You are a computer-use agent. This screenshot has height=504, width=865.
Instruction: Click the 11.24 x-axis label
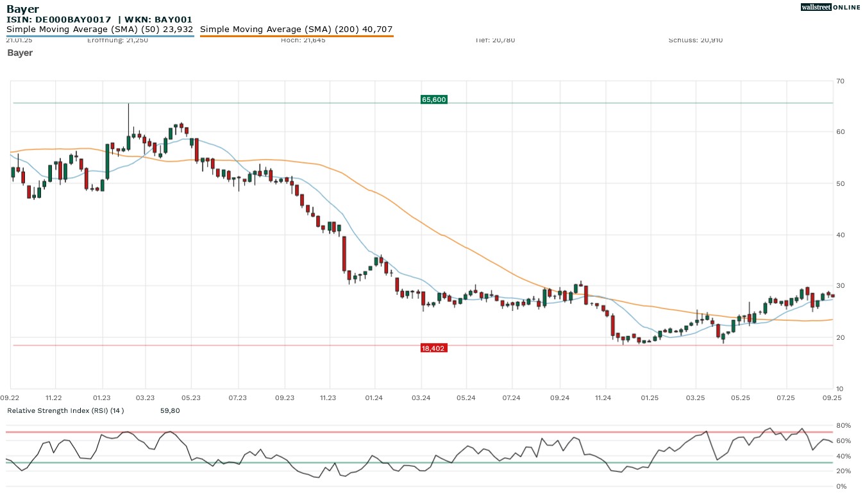[x=603, y=398]
